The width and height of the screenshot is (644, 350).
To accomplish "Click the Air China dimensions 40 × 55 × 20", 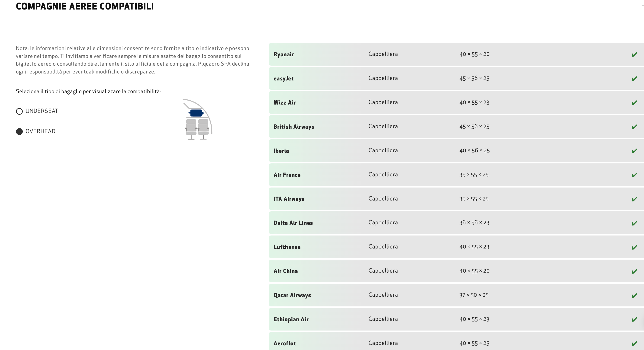I will coord(474,271).
